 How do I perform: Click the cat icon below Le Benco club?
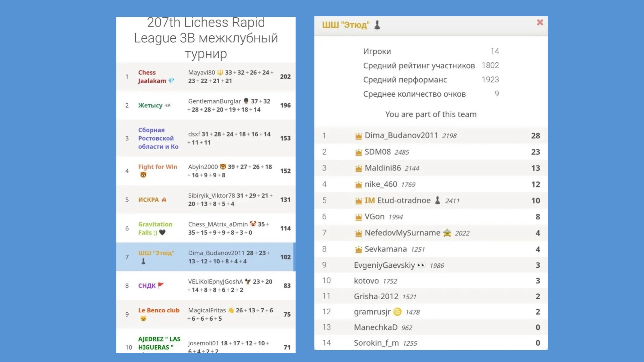[x=143, y=318]
